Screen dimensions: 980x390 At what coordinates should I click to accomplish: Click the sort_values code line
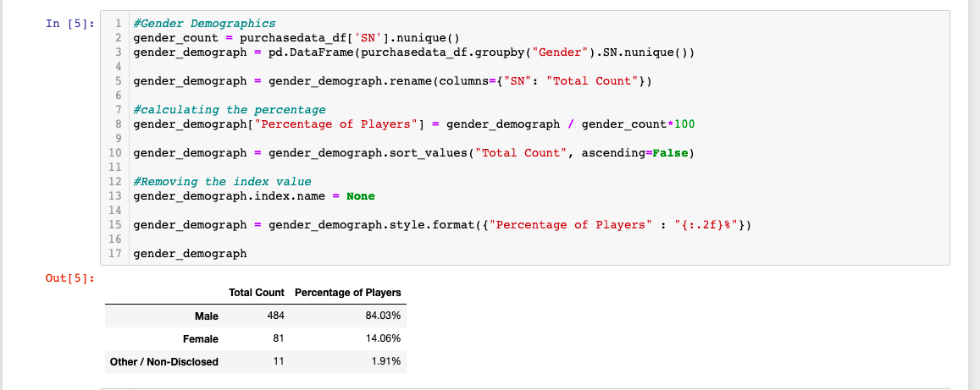click(x=414, y=153)
